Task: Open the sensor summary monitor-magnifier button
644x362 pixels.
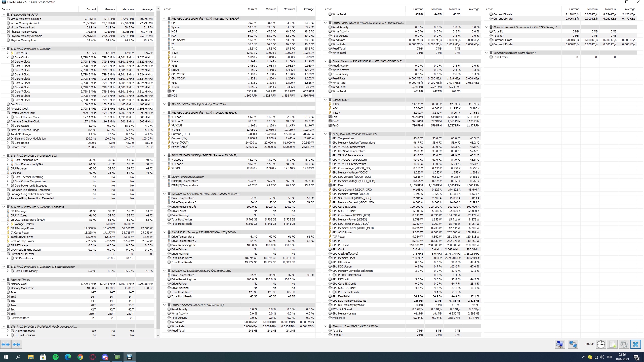Action: (560, 344)
